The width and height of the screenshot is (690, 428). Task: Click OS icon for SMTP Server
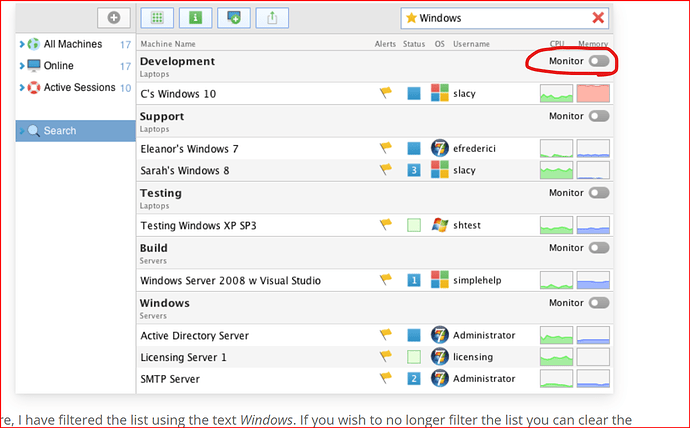pyautogui.click(x=440, y=378)
